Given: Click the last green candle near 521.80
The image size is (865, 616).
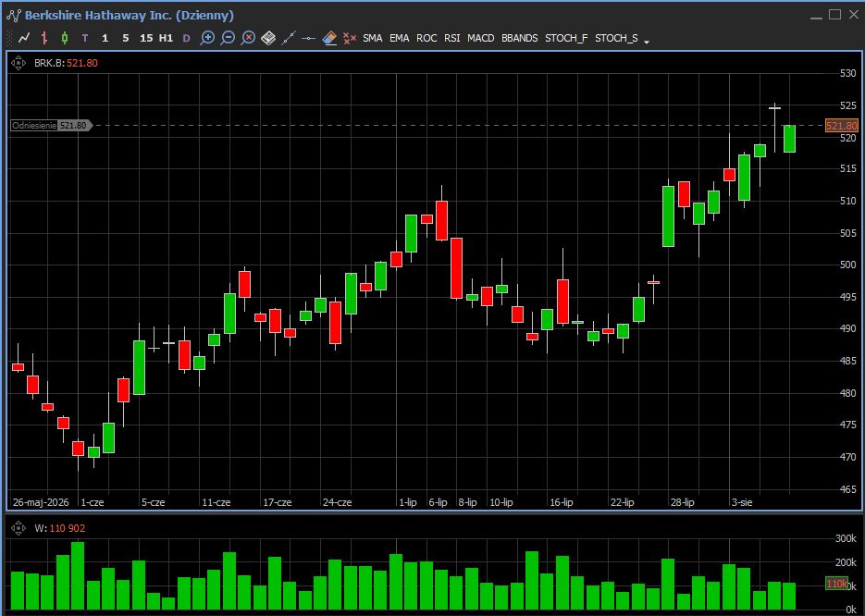Looking at the screenshot, I should point(789,139).
